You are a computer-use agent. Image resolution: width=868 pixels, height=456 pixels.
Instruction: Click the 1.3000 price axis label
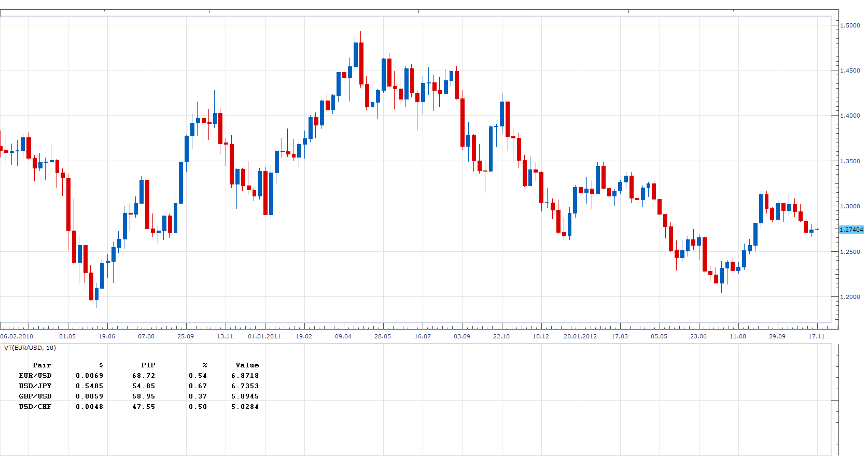click(x=850, y=206)
